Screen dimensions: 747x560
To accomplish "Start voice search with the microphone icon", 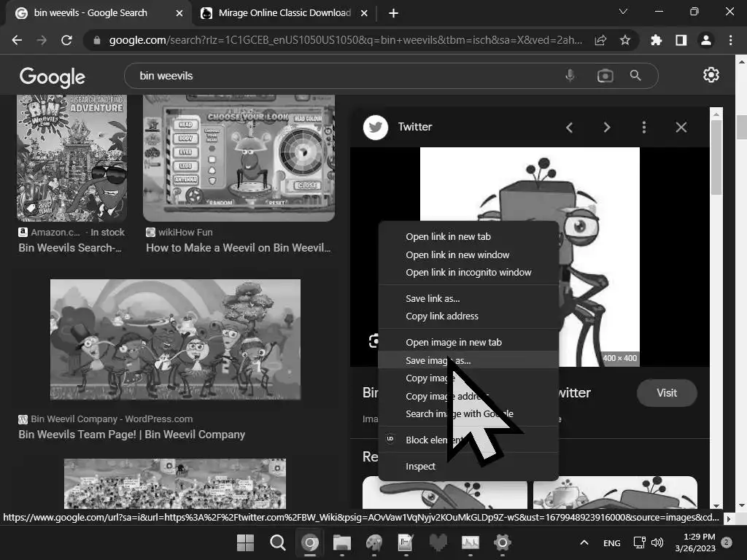I will [x=570, y=76].
